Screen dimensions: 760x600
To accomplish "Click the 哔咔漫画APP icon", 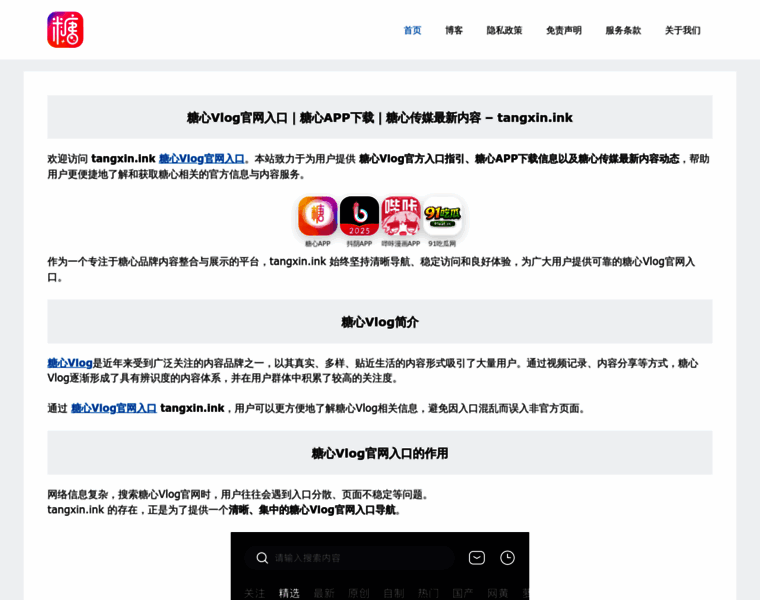I will click(401, 216).
